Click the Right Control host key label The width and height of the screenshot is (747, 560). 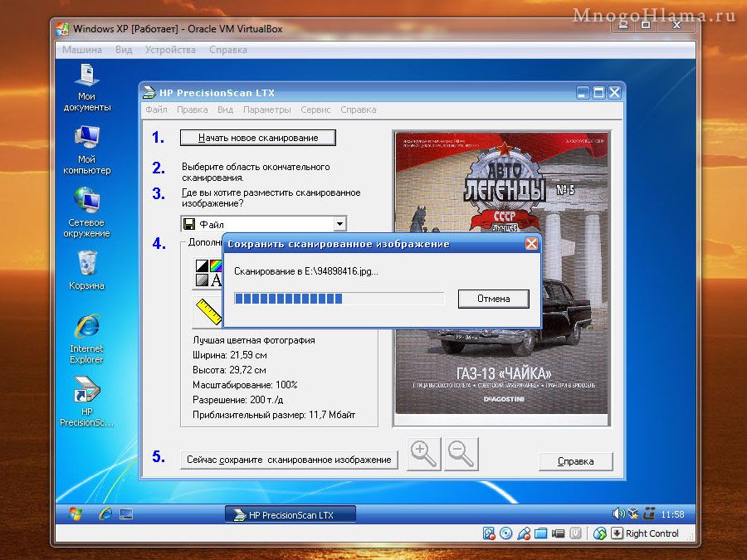pos(652,533)
